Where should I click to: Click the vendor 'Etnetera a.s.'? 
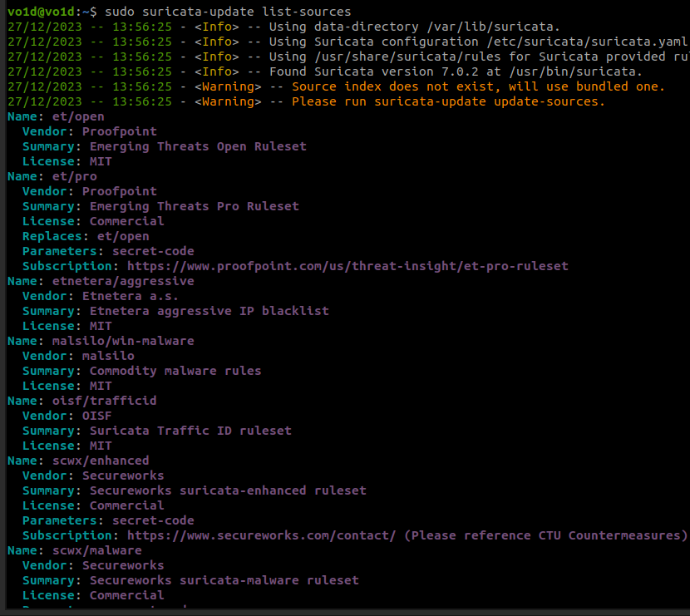131,296
